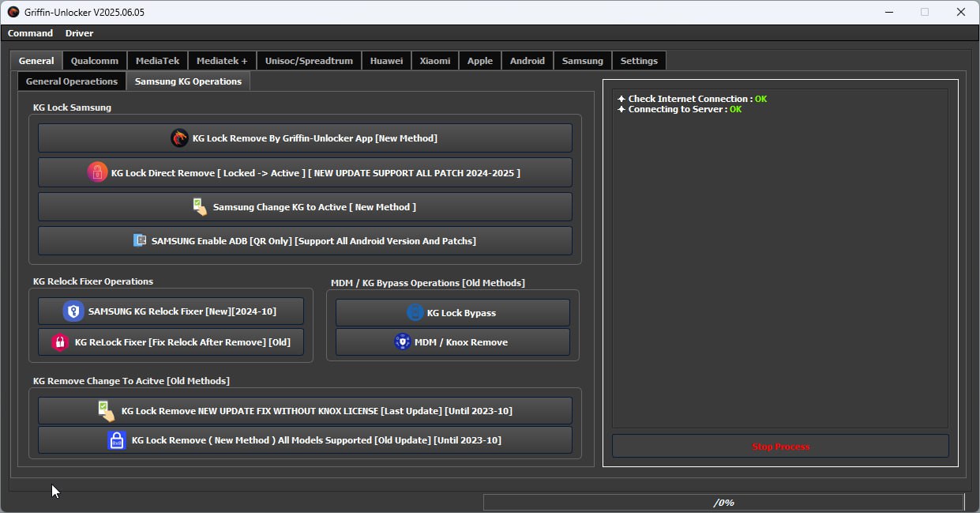This screenshot has width=980, height=513.
Task: Select the General Operaetions sub-tab
Action: click(x=72, y=81)
